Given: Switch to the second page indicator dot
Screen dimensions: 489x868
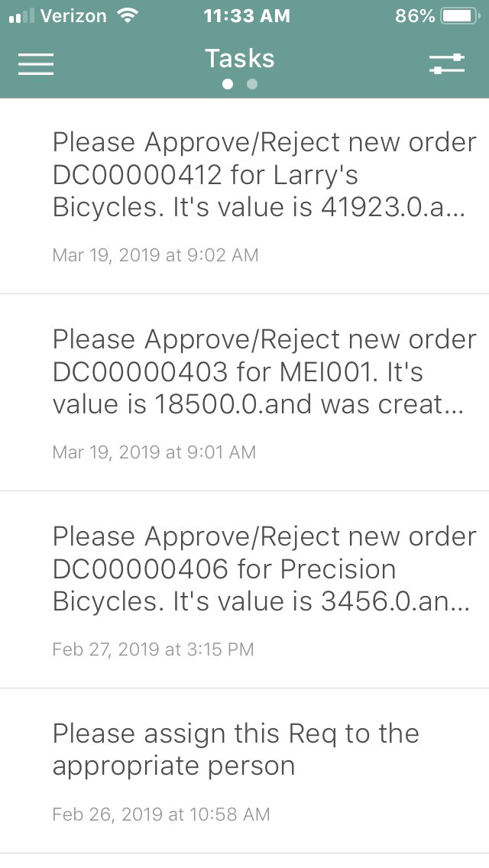Looking at the screenshot, I should tap(252, 84).
